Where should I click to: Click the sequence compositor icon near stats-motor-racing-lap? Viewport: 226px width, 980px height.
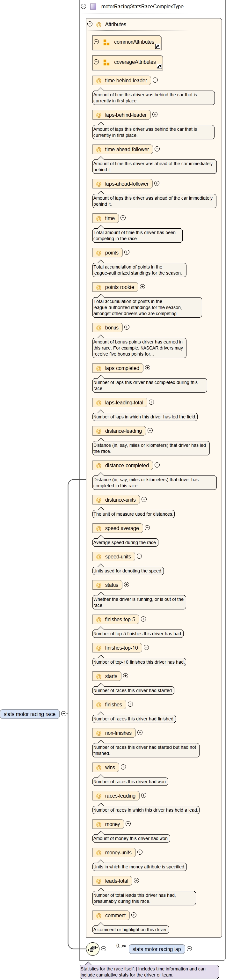92,949
